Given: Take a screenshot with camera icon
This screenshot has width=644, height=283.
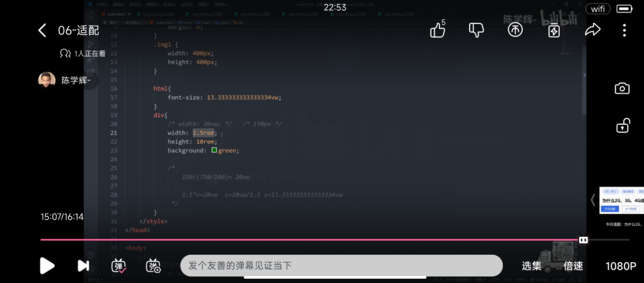Looking at the screenshot, I should click(x=622, y=89).
